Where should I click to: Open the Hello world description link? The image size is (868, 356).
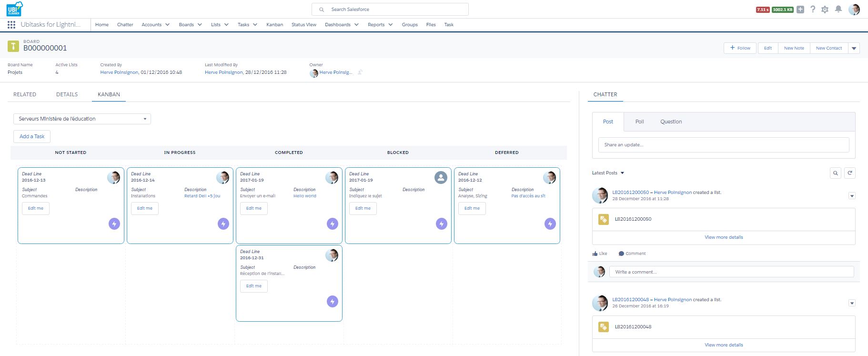305,196
